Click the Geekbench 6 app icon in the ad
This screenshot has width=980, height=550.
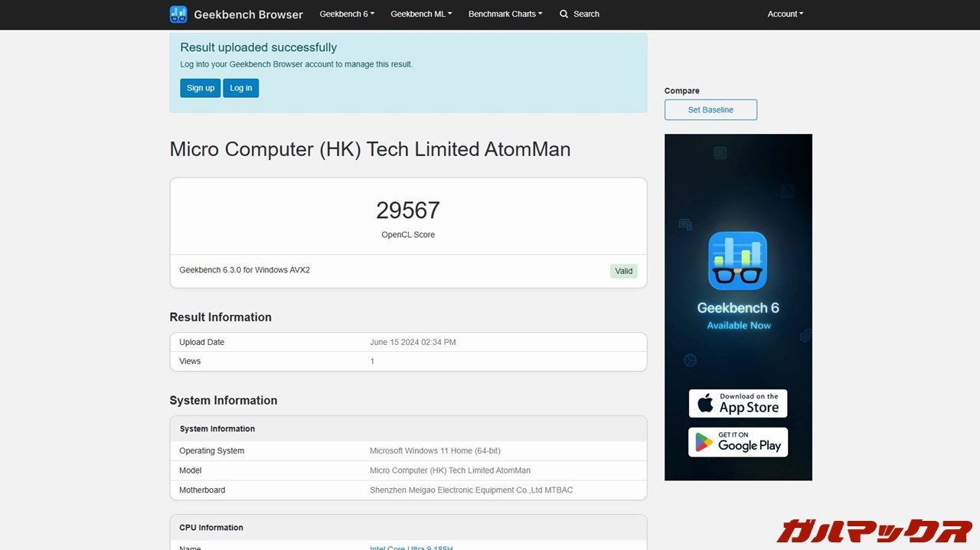[x=737, y=260]
